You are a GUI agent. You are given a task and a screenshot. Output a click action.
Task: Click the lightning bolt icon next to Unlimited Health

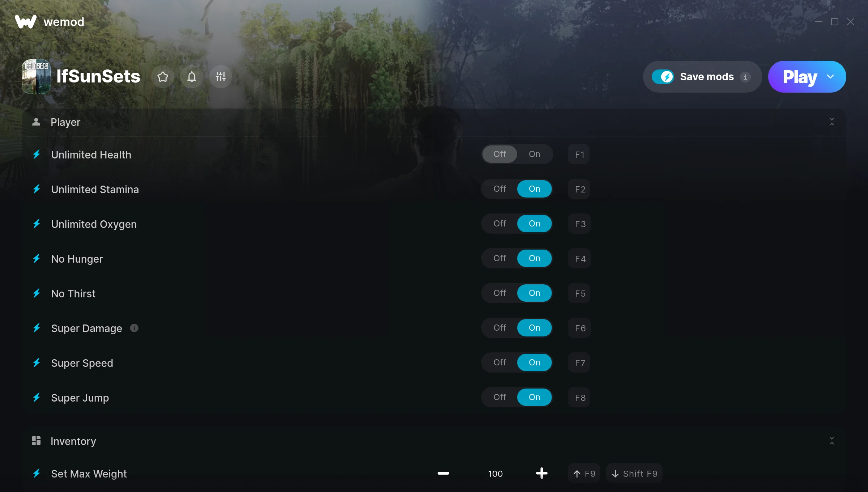tap(38, 154)
